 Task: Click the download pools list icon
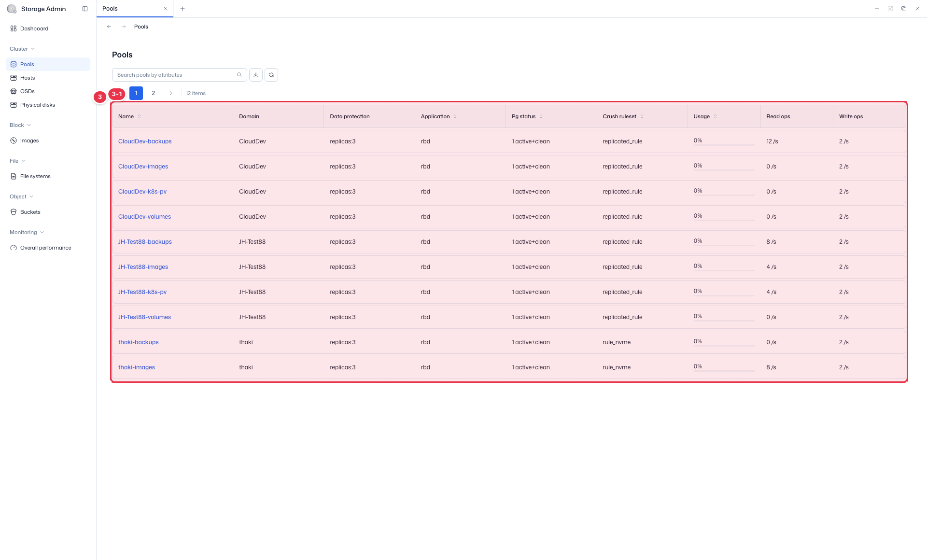coord(256,75)
